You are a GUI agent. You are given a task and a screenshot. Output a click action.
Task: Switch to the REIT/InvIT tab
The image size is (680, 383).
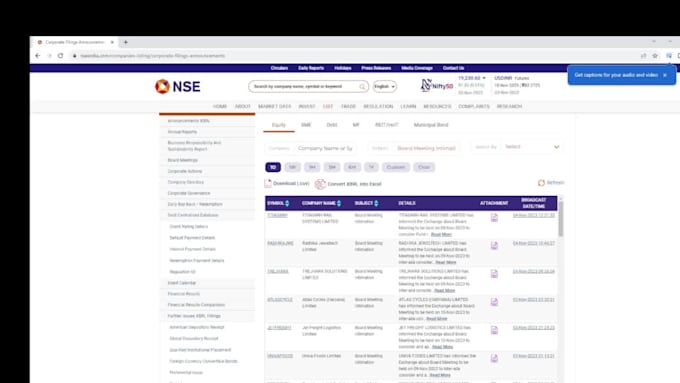click(386, 125)
